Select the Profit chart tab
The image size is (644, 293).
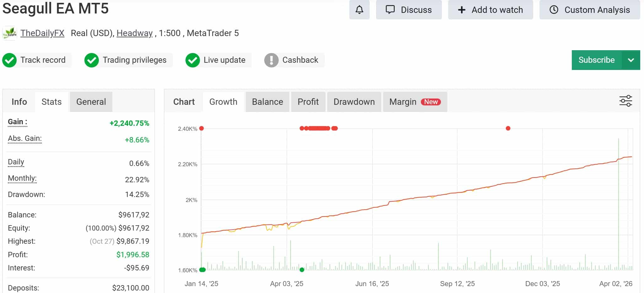coord(308,102)
